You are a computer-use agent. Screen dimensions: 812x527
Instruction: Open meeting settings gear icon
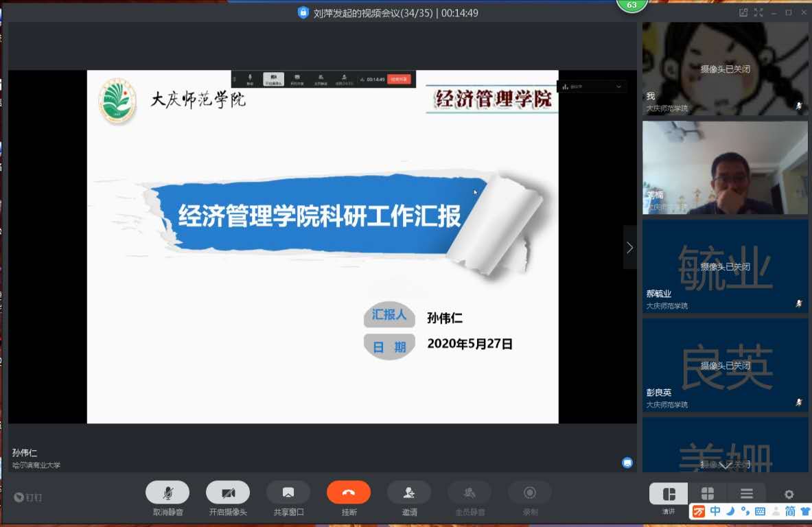789,494
